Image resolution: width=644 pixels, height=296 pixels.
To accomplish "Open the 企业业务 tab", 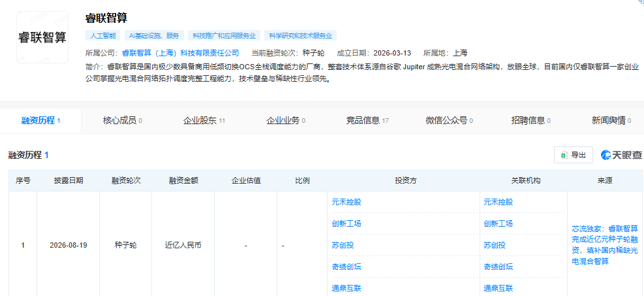I will 285,121.
